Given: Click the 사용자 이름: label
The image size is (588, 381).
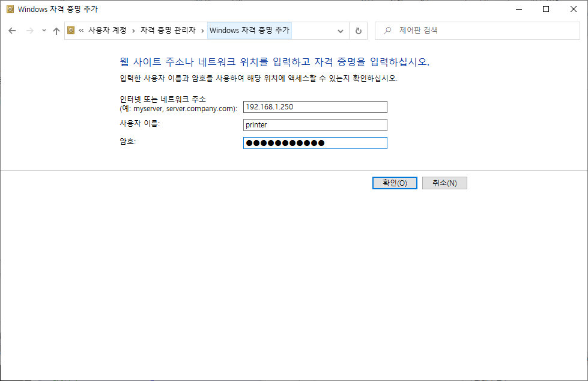Looking at the screenshot, I should coord(139,123).
